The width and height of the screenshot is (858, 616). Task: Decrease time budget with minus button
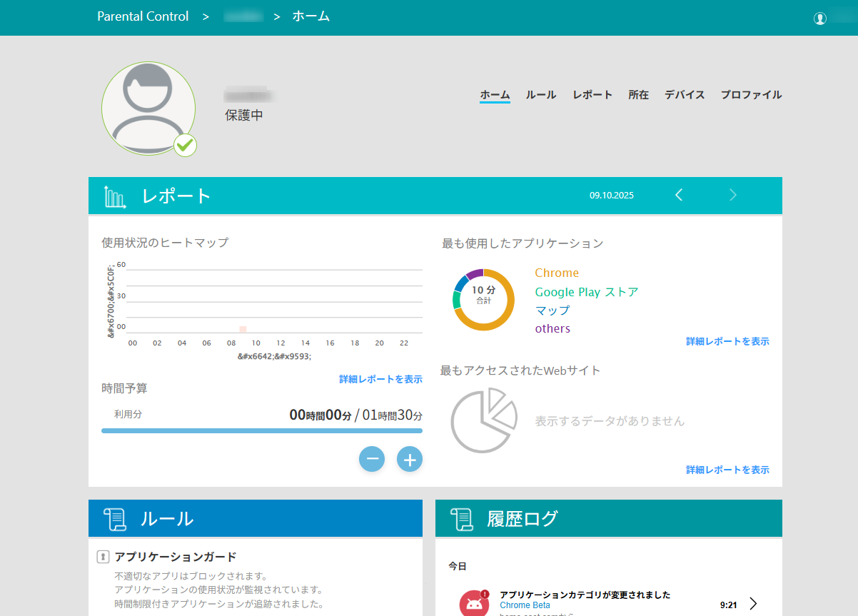pyautogui.click(x=372, y=460)
